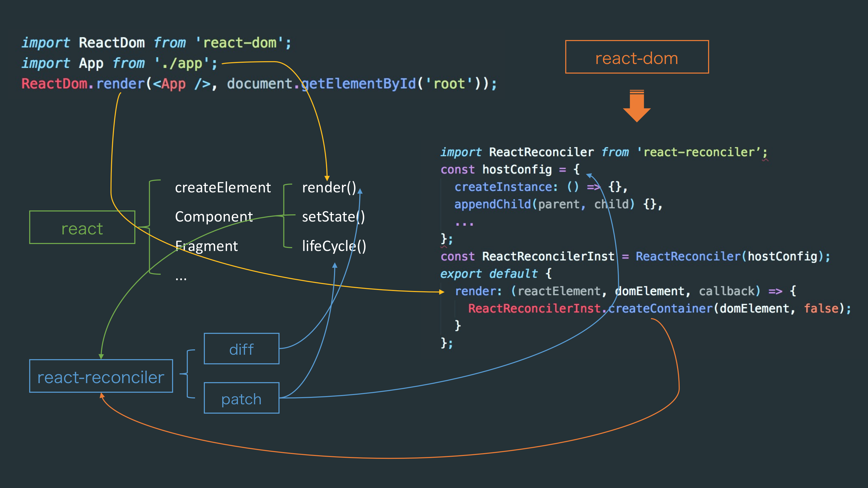Click the green 'react' label box

pos(82,227)
